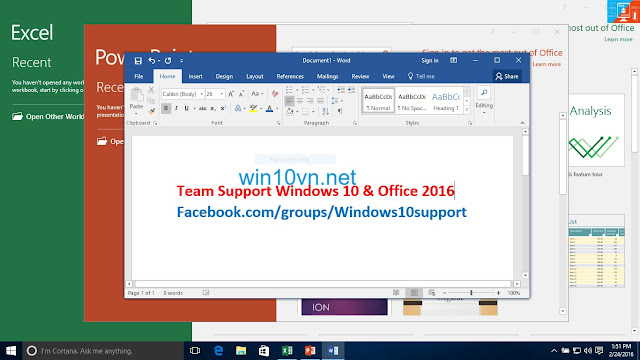Switch to PowerPoint on the taskbar

coord(310,351)
